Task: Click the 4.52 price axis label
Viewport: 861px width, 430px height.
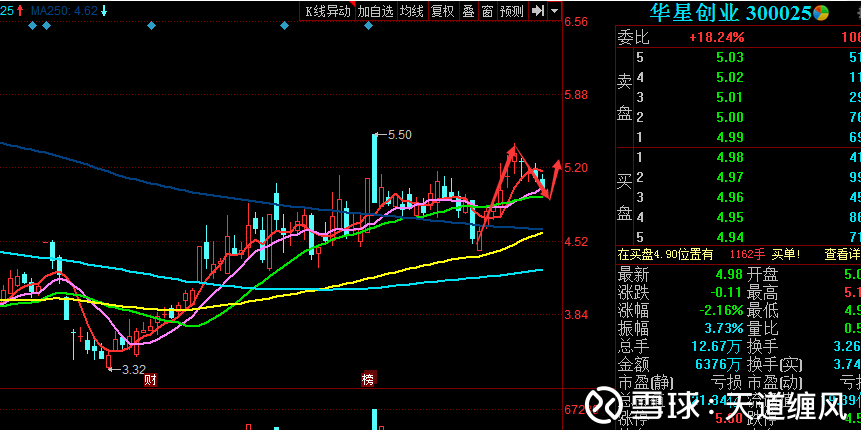Action: (x=576, y=242)
